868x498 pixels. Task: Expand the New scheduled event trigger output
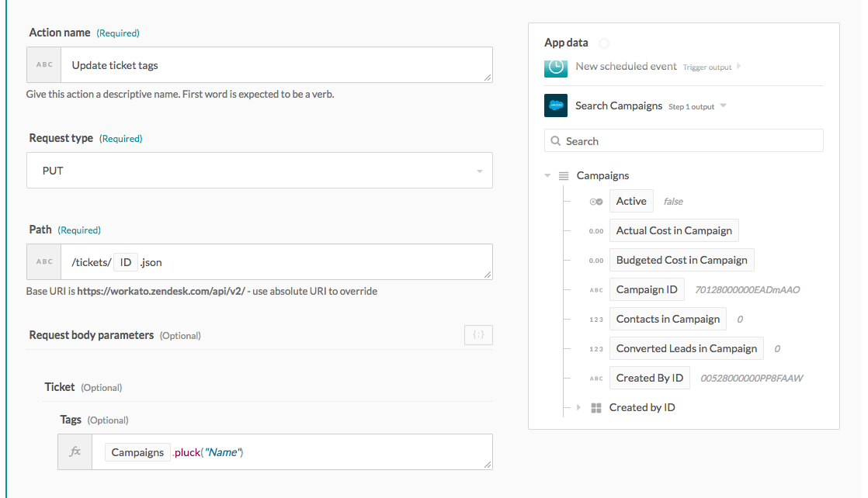[x=738, y=67]
